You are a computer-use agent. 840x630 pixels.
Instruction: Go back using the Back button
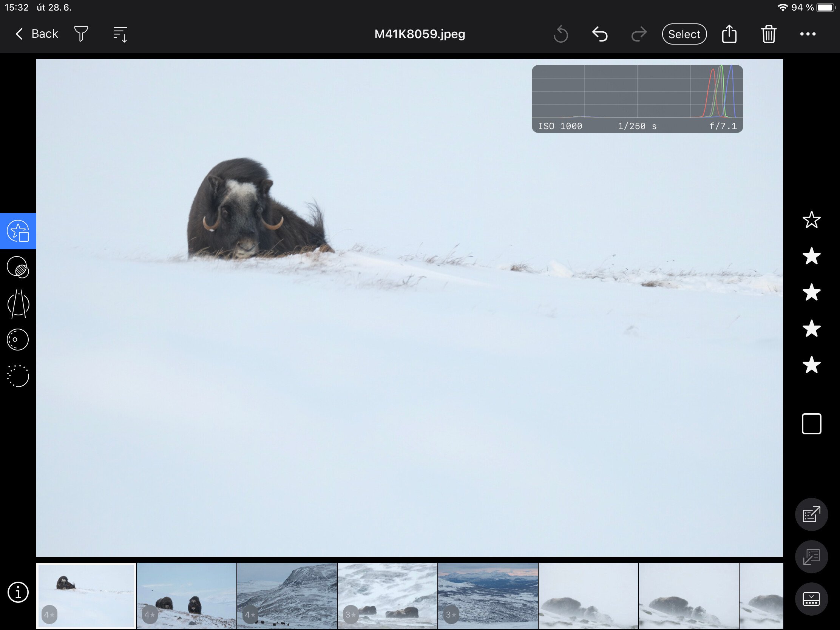37,34
